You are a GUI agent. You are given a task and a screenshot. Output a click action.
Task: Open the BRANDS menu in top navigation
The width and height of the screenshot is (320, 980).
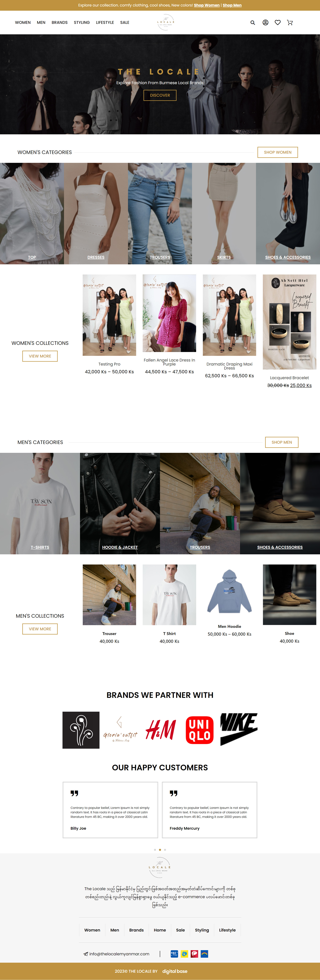[x=60, y=23]
